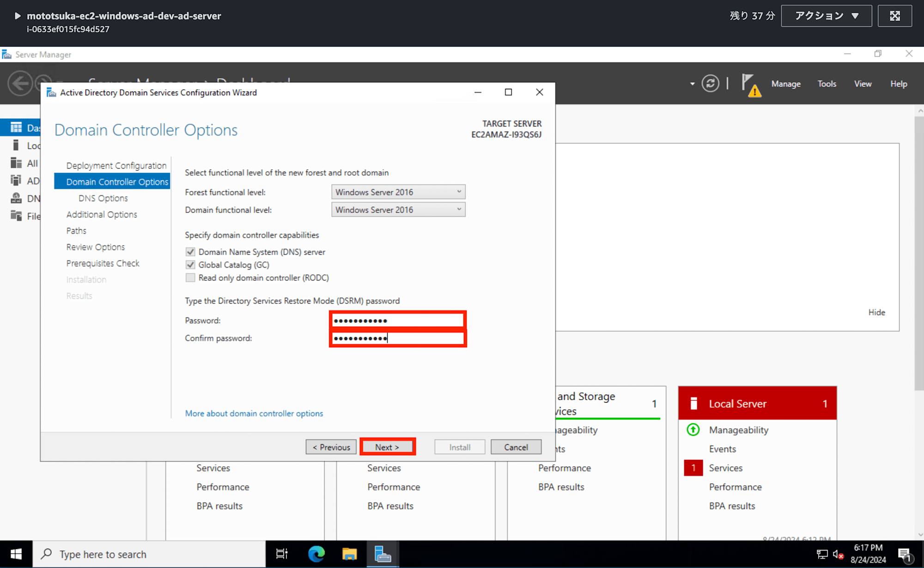The width and height of the screenshot is (924, 568).
Task: Maximize the configuration wizard window
Action: click(508, 92)
